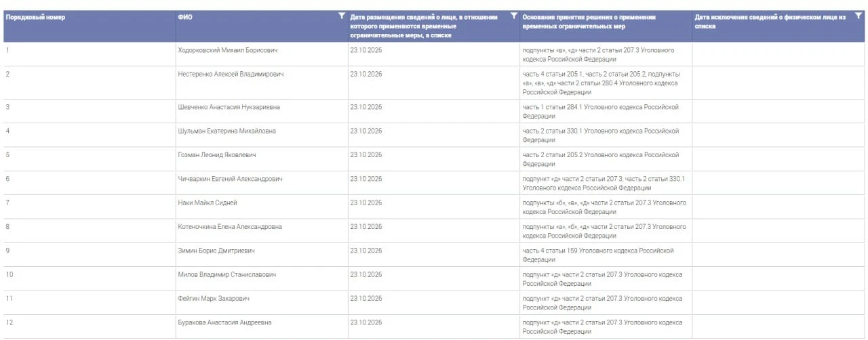Select Чичваркин Евгений Александрович name cell
Viewport: 868px width, 340px height.
point(261,183)
